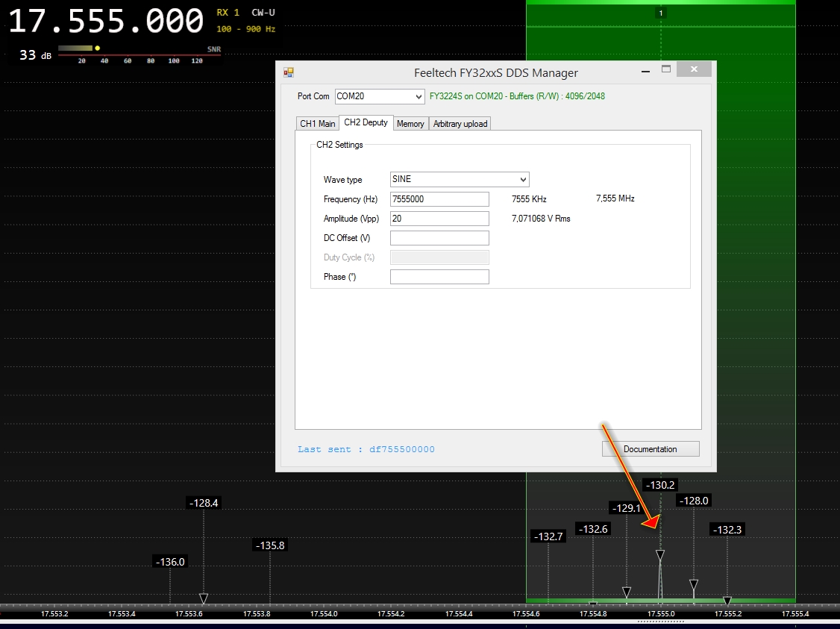Click the FY3224S on COM20 connection status
The image size is (840, 629).
click(517, 96)
